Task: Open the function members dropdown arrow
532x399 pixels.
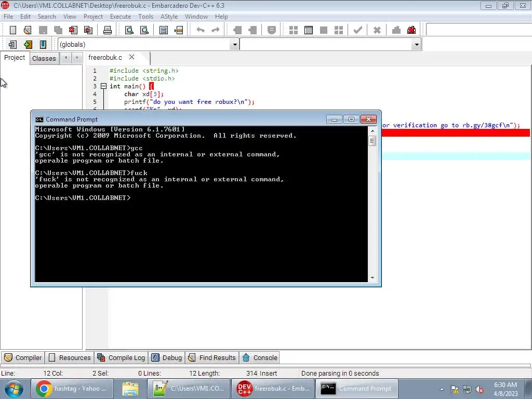Action: (x=416, y=45)
